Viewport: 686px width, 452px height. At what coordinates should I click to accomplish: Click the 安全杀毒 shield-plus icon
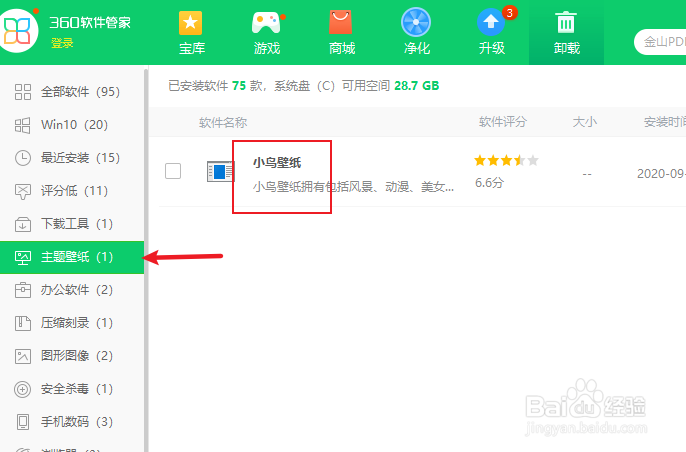point(23,389)
